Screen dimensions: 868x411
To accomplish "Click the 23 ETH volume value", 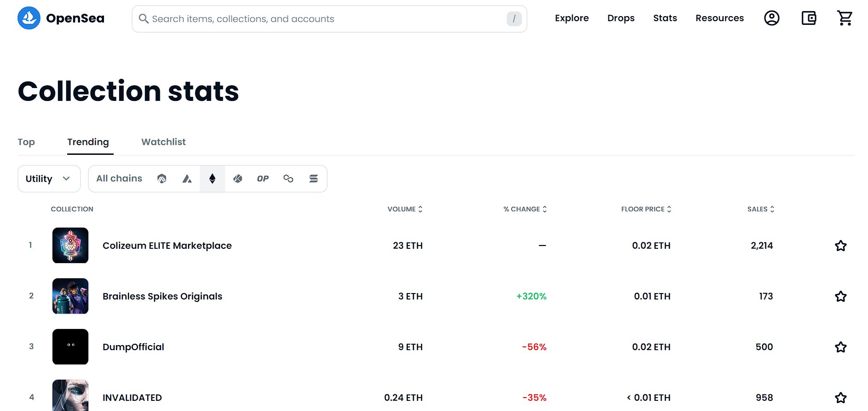I will coord(408,246).
